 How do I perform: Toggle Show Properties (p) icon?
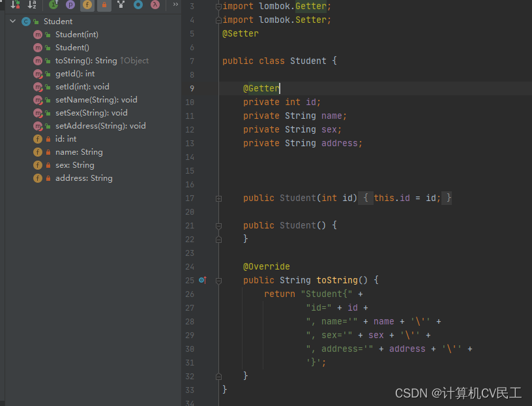click(70, 5)
